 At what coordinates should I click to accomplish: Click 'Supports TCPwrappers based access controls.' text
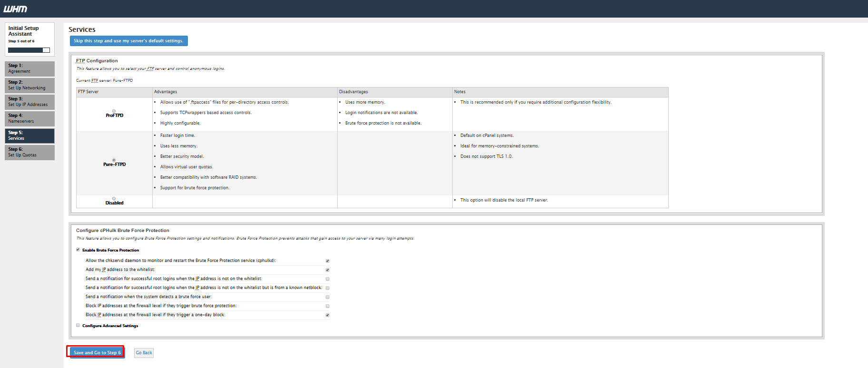[x=206, y=113]
